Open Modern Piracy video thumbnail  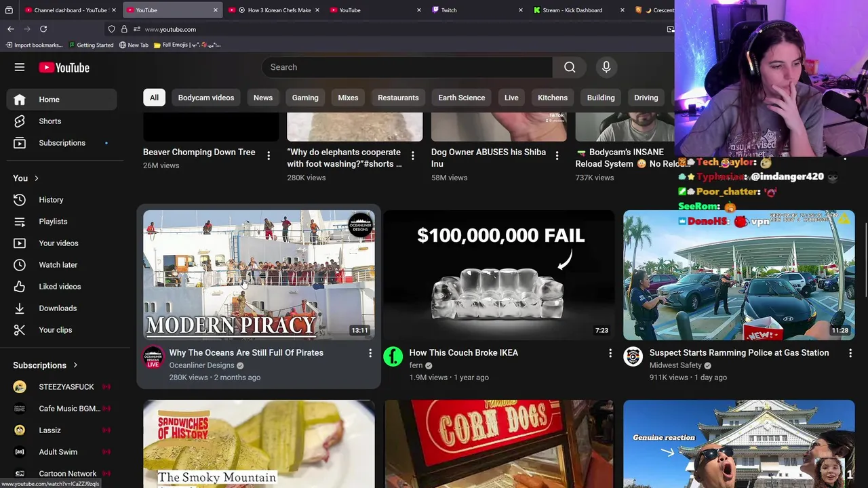tap(258, 275)
